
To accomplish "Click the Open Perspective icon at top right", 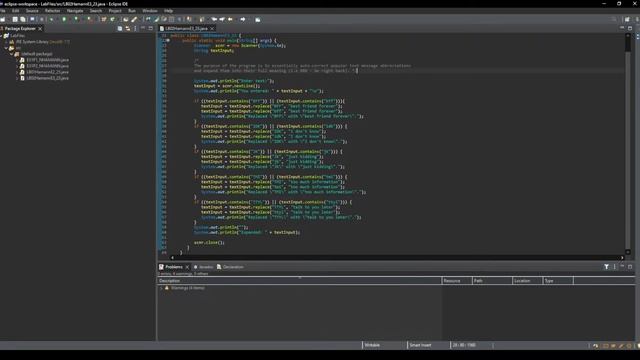I will (627, 19).
